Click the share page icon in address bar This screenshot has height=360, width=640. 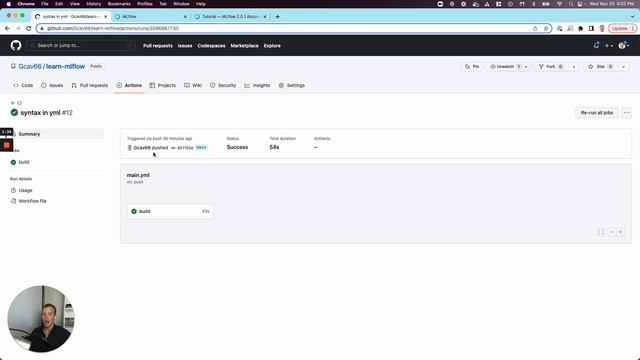click(535, 28)
